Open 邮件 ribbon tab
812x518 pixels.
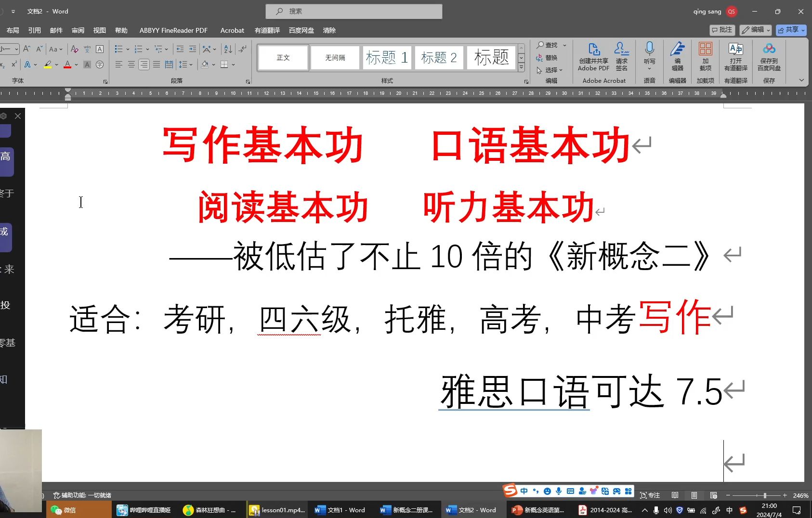pyautogui.click(x=56, y=30)
